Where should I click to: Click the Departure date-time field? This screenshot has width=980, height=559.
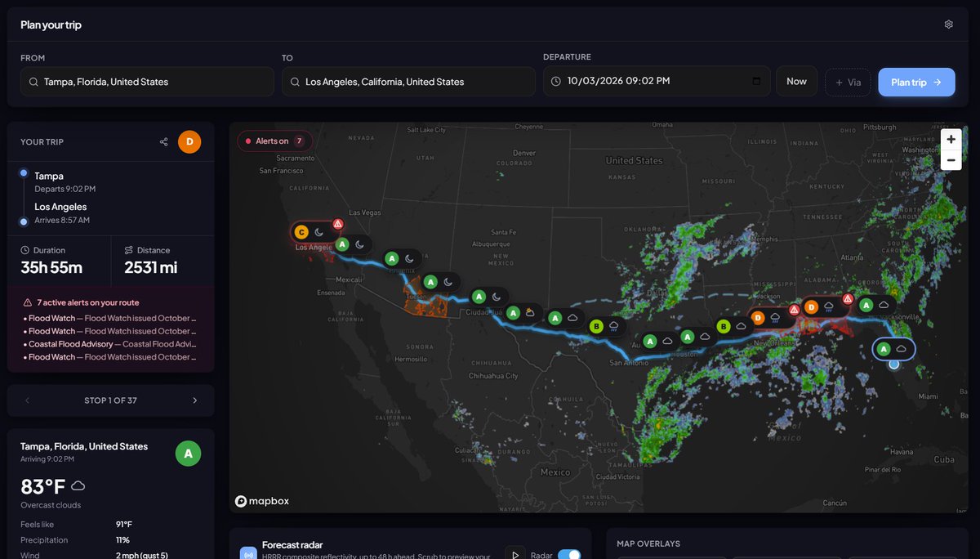tap(657, 81)
